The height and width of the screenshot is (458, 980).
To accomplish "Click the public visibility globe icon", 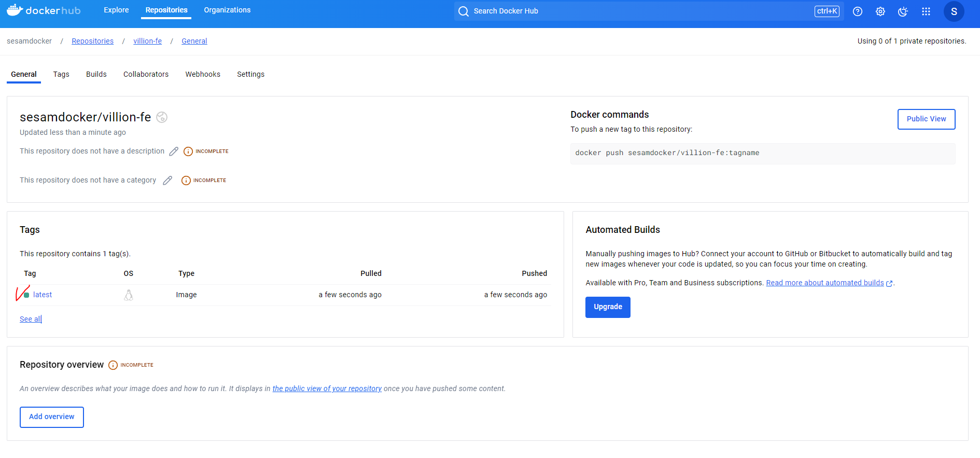I will tap(162, 117).
